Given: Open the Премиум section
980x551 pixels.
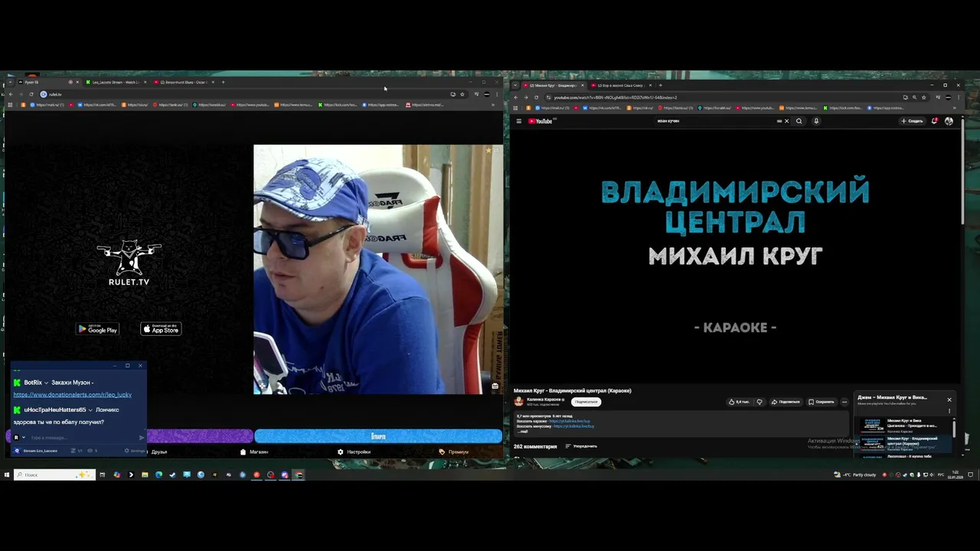Looking at the screenshot, I should 453,452.
